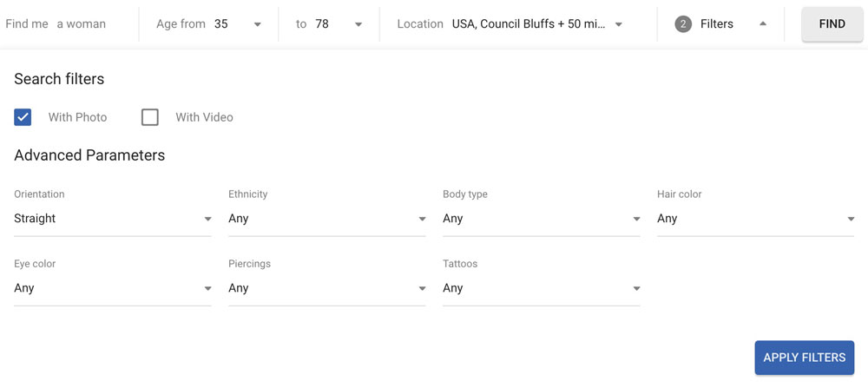868x388 pixels.
Task: Click the Location dropdown arrow icon
Action: 619,24
